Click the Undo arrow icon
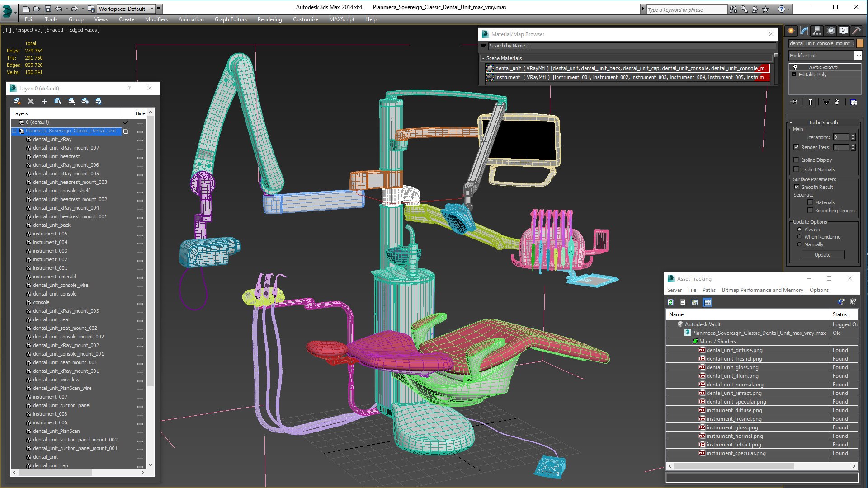 click(x=59, y=9)
